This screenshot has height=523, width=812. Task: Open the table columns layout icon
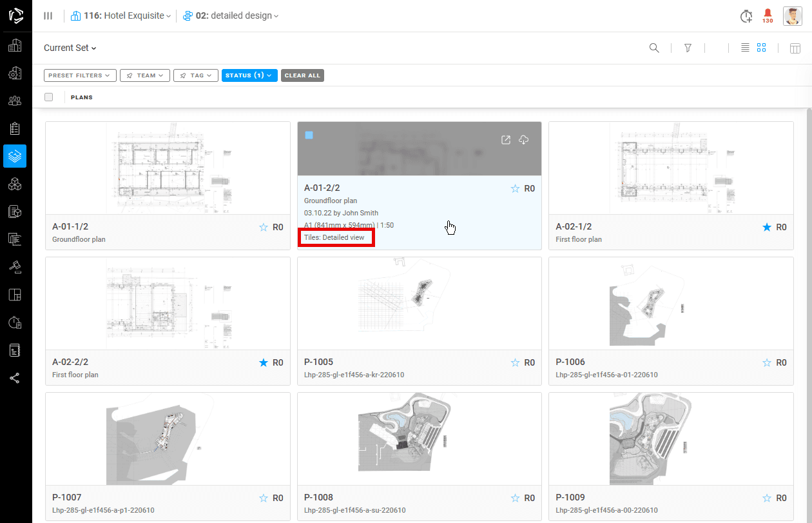795,48
